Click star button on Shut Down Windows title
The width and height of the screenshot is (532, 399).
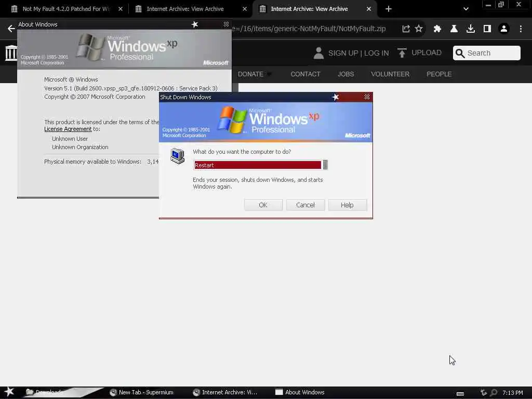click(x=336, y=97)
